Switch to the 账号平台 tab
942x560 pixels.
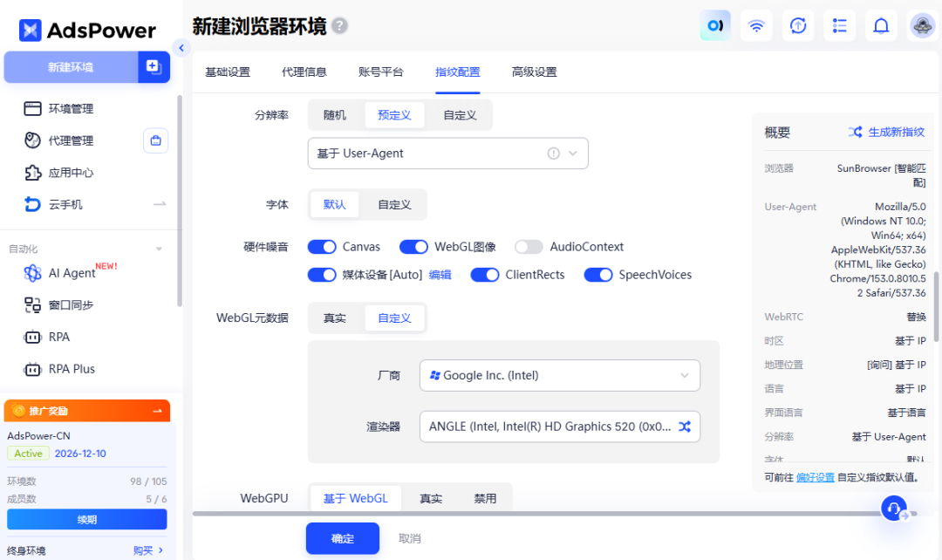(381, 72)
